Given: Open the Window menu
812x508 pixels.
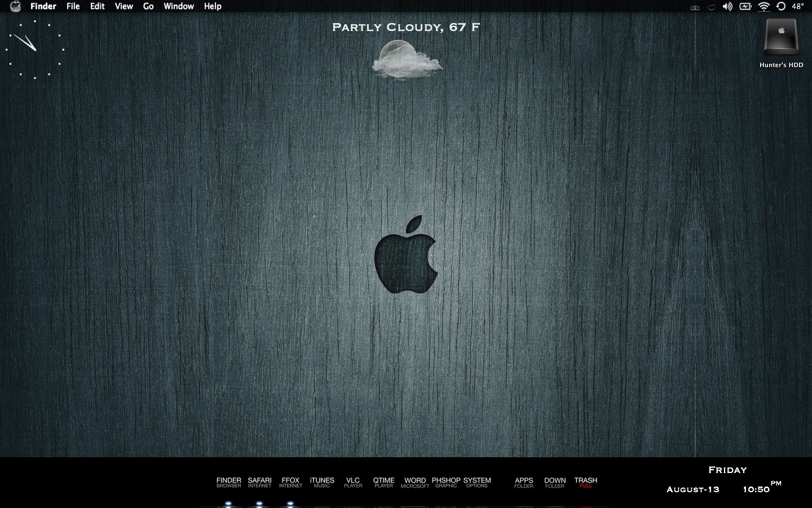Looking at the screenshot, I should pyautogui.click(x=179, y=6).
